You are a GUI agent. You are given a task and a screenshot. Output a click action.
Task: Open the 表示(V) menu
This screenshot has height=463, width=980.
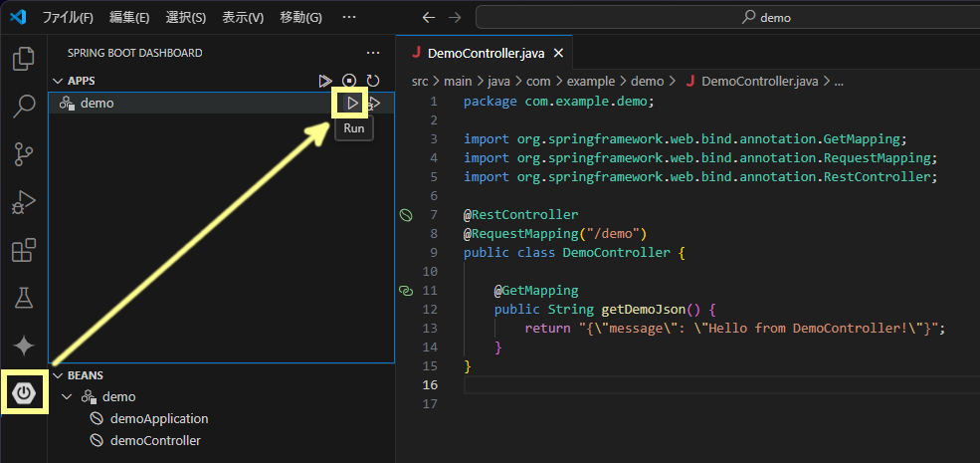243,18
